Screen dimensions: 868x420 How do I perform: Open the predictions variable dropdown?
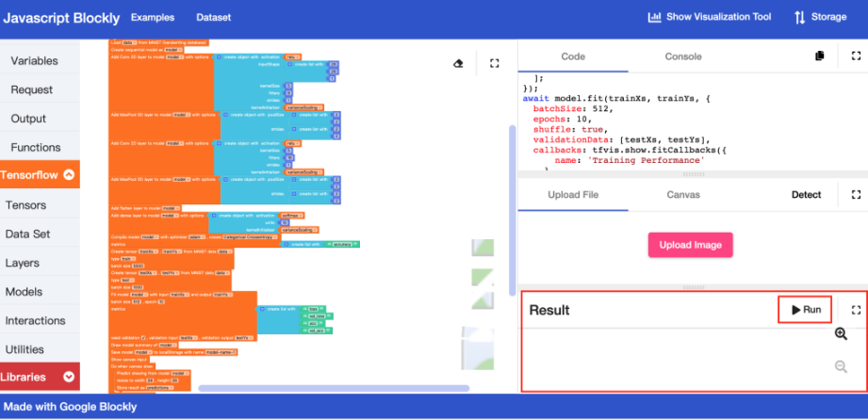159,387
